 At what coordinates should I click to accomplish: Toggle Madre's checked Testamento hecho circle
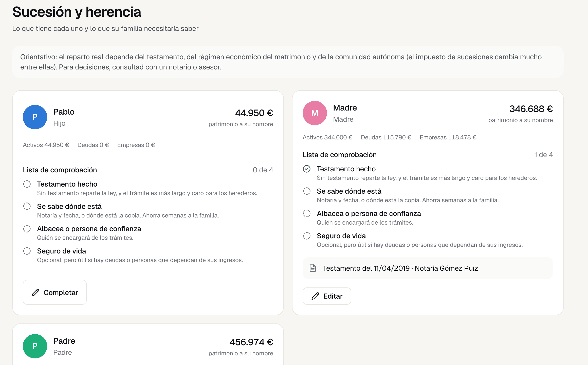(x=307, y=169)
